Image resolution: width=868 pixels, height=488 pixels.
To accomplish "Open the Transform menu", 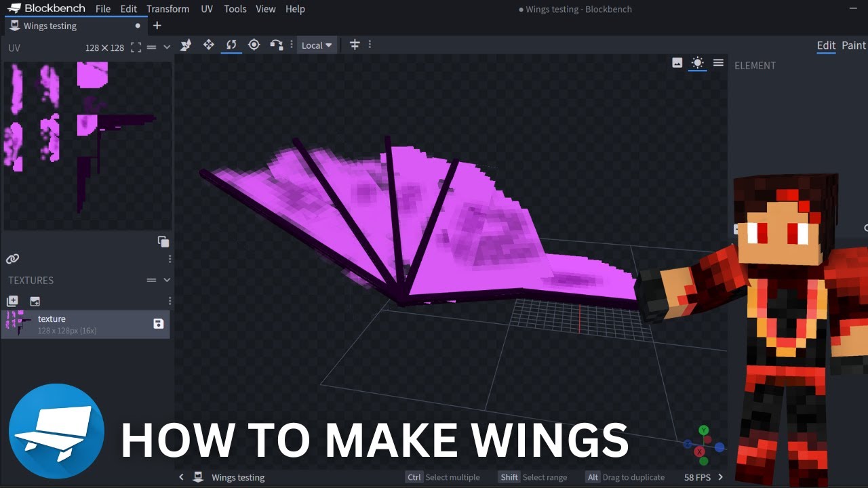I will [x=168, y=9].
